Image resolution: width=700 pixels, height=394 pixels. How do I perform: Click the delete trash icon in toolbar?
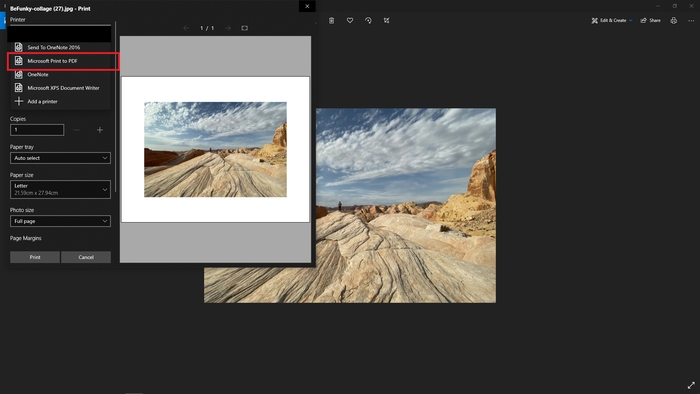click(x=331, y=21)
